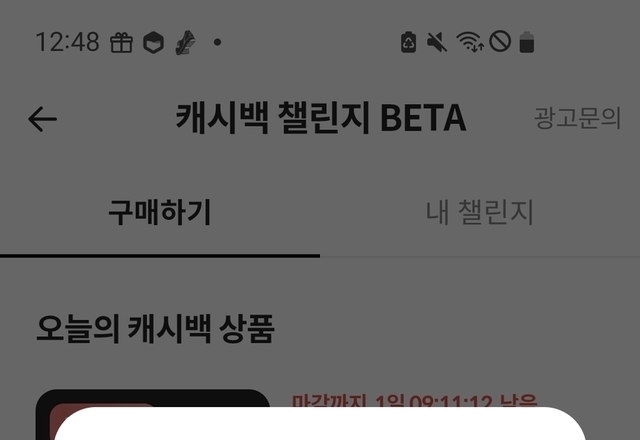Switch to the 구매하기 tab
This screenshot has width=640, height=440.
tap(160, 212)
